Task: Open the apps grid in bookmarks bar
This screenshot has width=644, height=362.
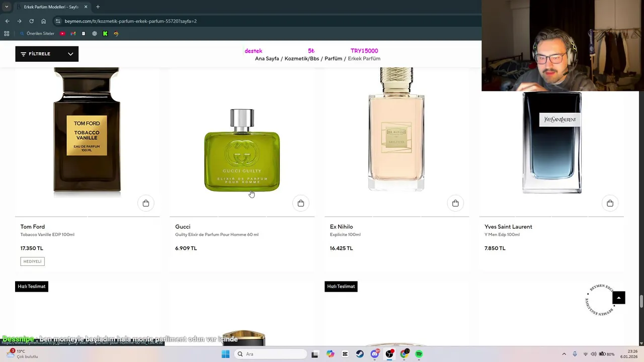Action: pyautogui.click(x=7, y=34)
